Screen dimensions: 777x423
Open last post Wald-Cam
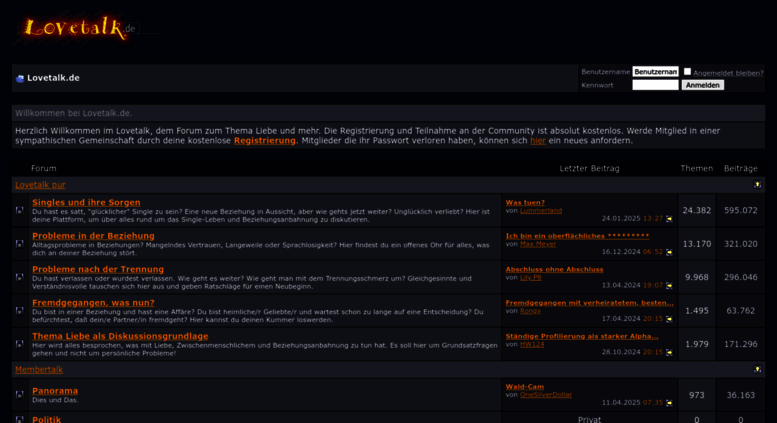pyautogui.click(x=525, y=386)
